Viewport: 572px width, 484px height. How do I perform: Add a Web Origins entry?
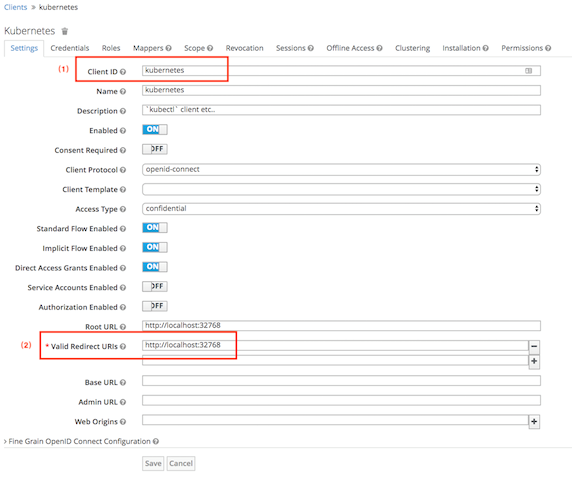point(534,422)
